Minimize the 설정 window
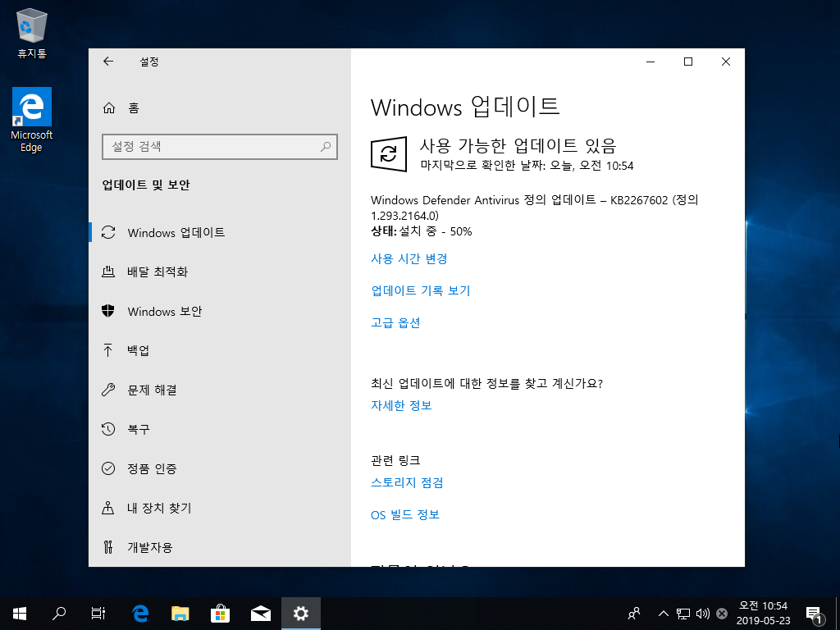Image resolution: width=840 pixels, height=630 pixels. tap(651, 62)
